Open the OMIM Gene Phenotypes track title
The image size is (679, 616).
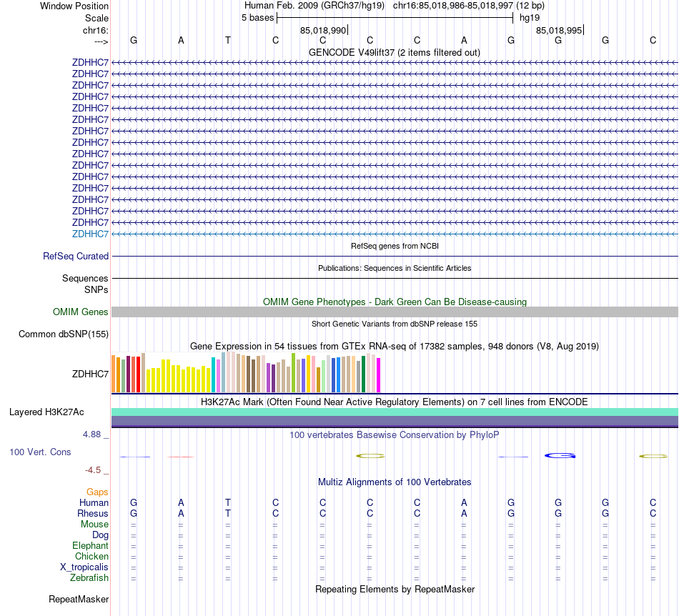395,302
